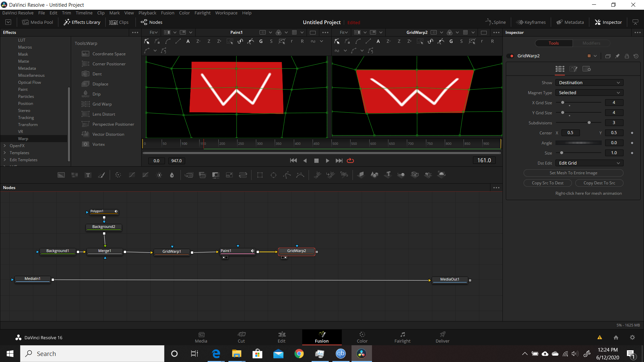Open the Fusion menu
This screenshot has width=644, height=362.
167,13
